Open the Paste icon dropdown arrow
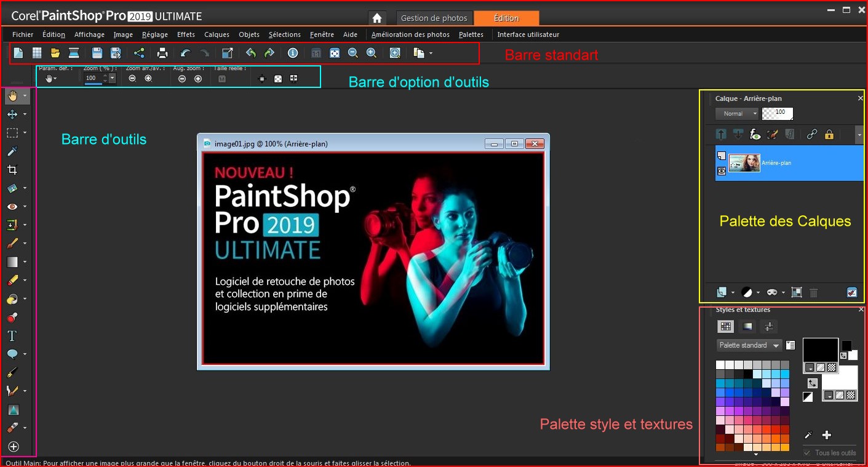The height and width of the screenshot is (467, 868). (431, 54)
